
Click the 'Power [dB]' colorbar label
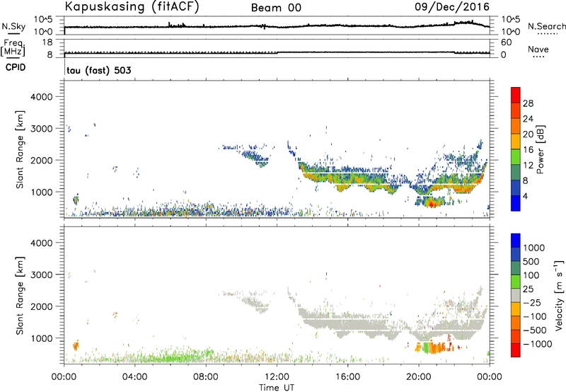click(540, 149)
